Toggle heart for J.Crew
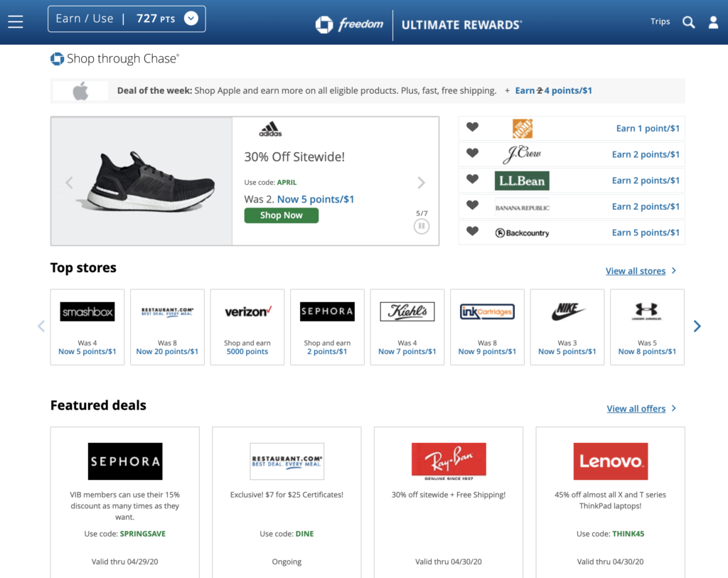The width and height of the screenshot is (728, 578). 472,154
